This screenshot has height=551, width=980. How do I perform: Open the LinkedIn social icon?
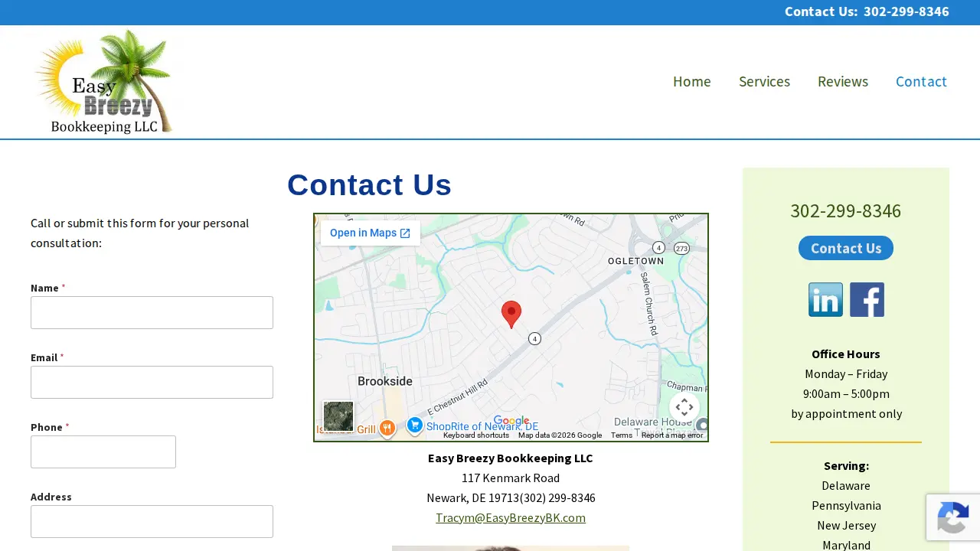pyautogui.click(x=825, y=299)
